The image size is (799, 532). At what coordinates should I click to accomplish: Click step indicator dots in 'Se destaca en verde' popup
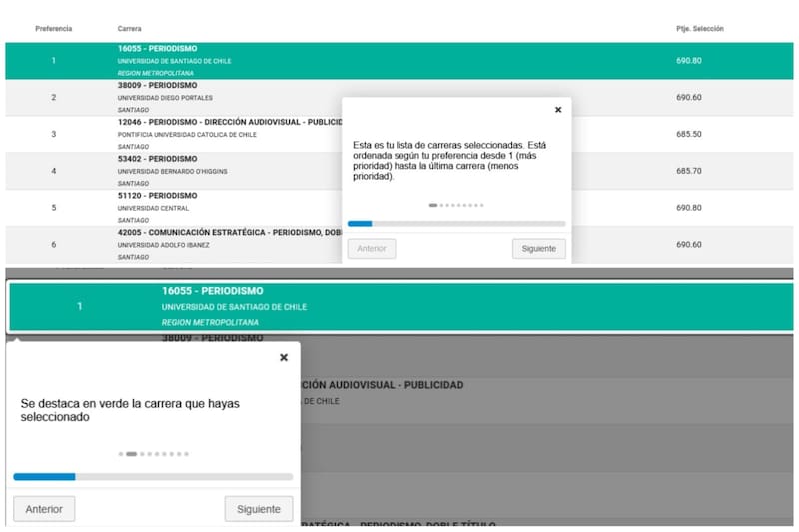153,454
